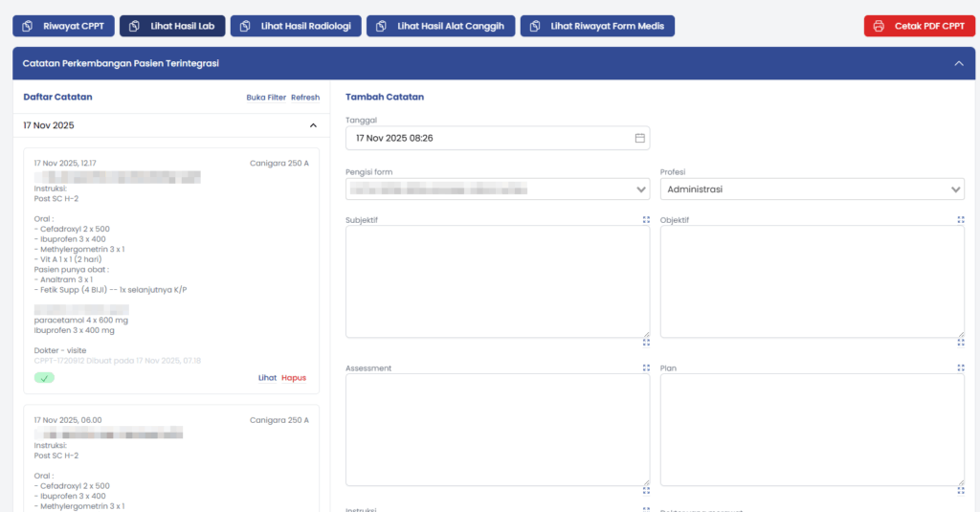The height and width of the screenshot is (512, 980).
Task: Open Lihat Hasil Alat Canggih
Action: 441,26
